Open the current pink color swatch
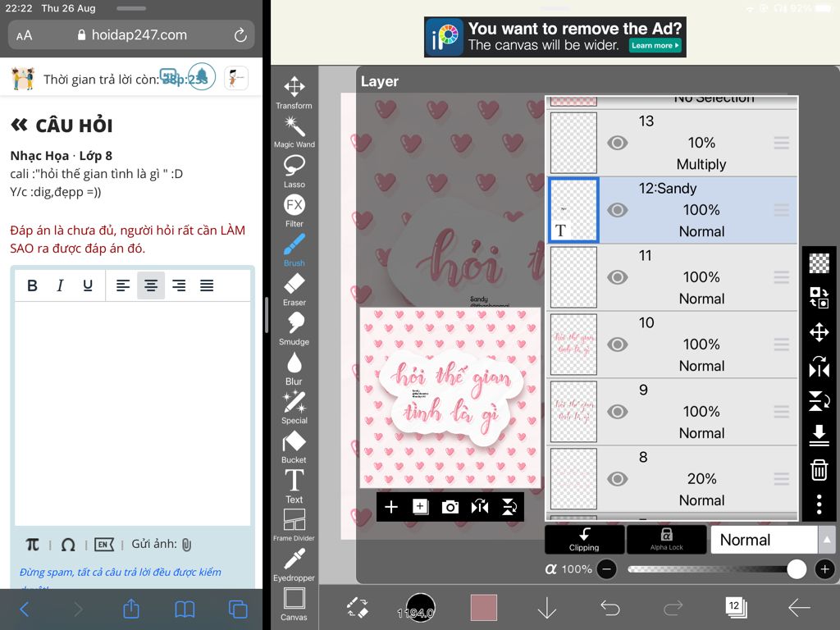Screen dimensions: 840x630 pos(484,608)
